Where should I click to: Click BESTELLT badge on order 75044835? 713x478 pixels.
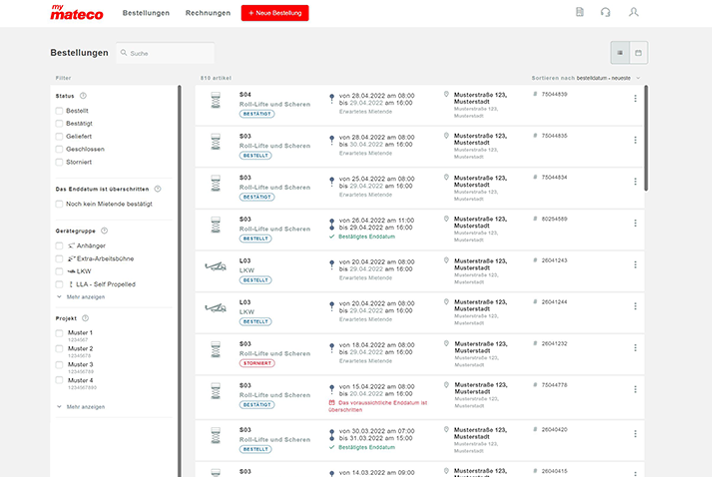(256, 156)
